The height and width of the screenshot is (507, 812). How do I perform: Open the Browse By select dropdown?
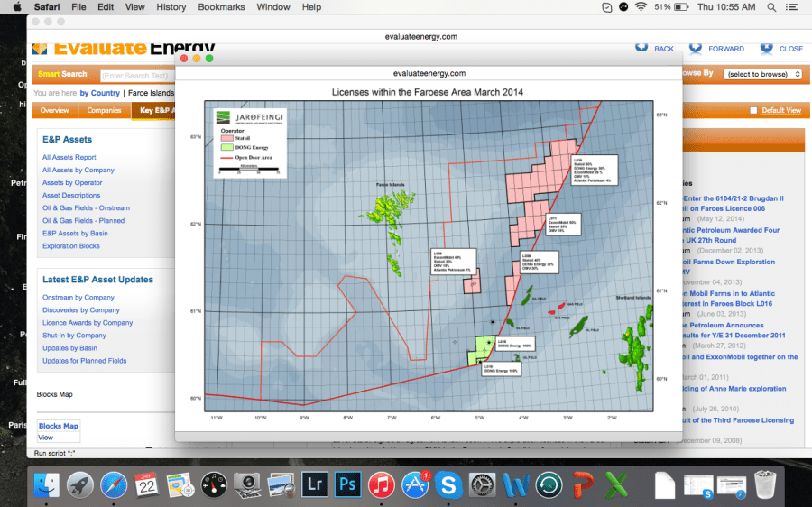coord(762,74)
